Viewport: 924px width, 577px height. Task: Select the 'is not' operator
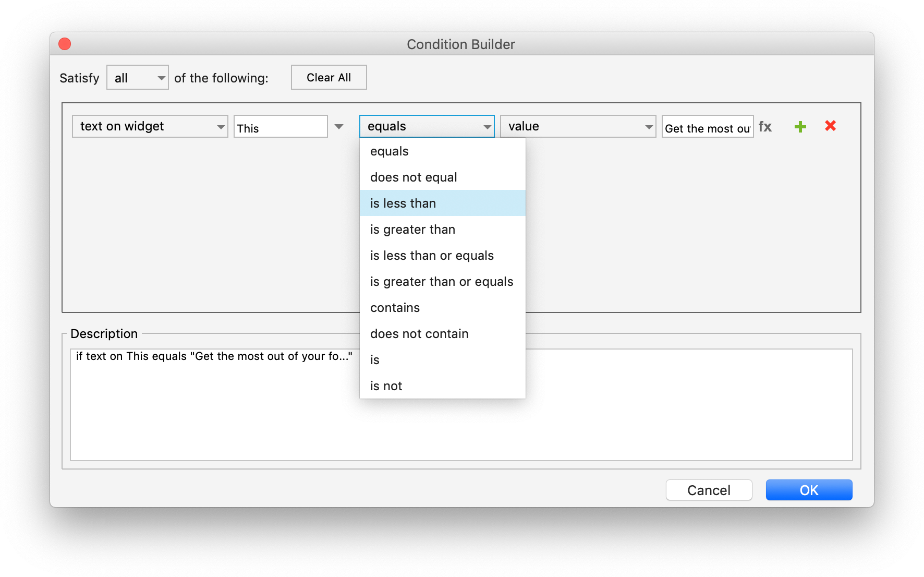[x=443, y=386]
